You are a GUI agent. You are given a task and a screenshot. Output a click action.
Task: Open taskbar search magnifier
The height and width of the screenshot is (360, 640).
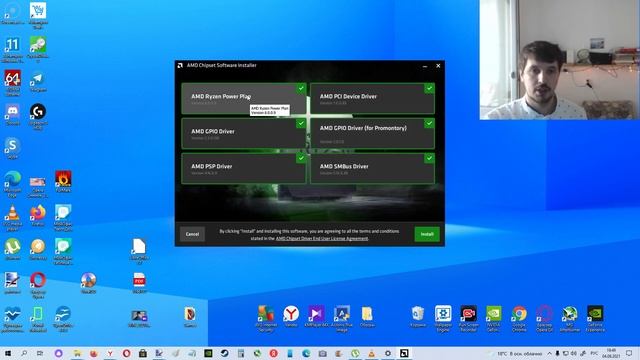tap(24, 353)
